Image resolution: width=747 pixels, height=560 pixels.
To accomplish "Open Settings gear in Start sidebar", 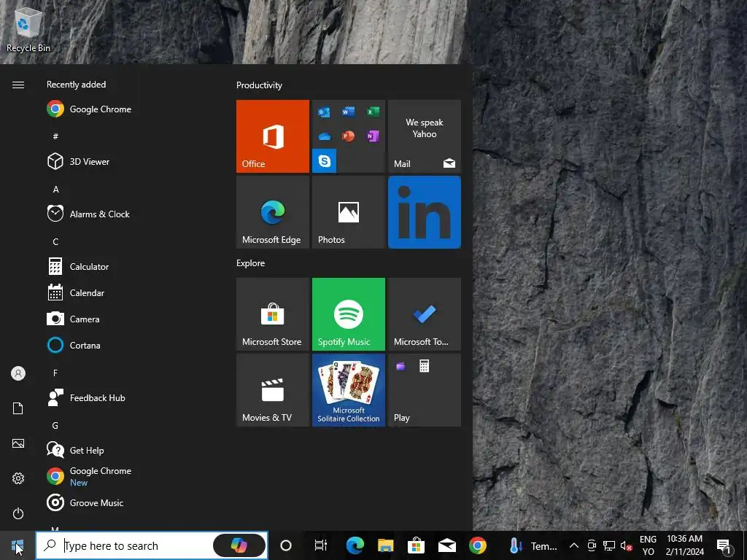I will click(x=18, y=478).
